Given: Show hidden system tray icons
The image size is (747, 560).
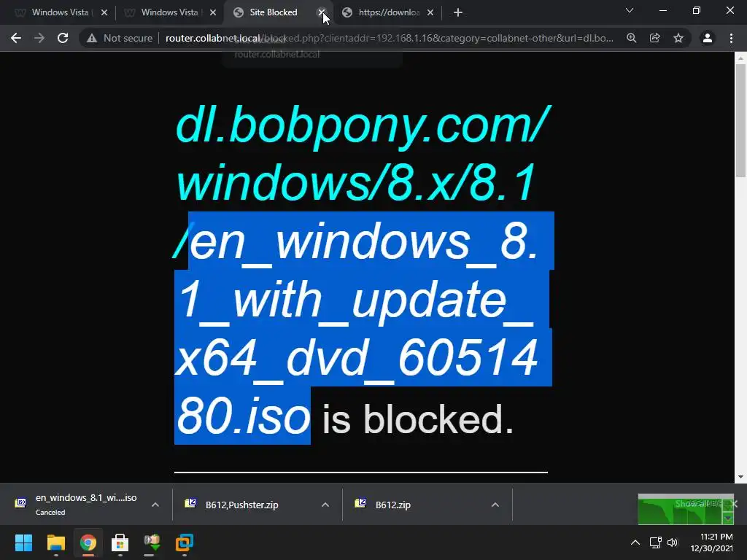Looking at the screenshot, I should click(x=635, y=542).
